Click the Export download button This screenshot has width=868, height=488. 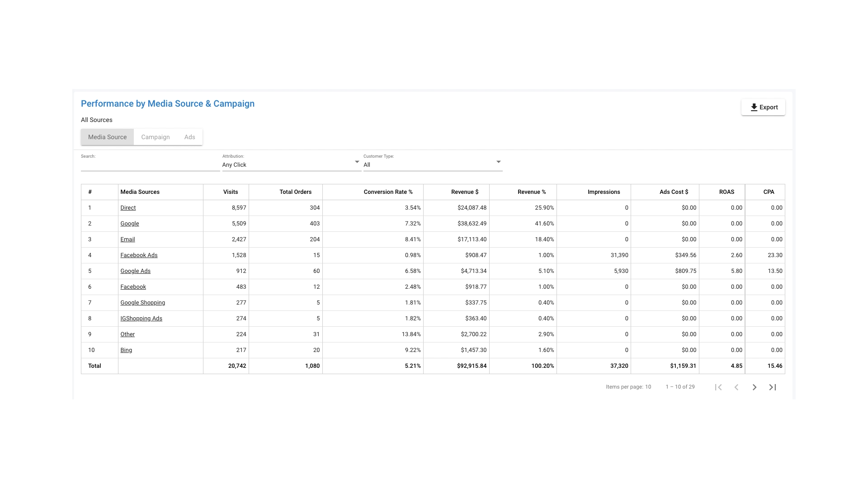(763, 107)
